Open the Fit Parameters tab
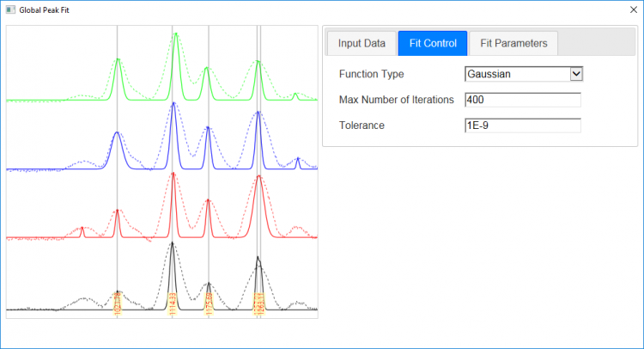 point(513,43)
